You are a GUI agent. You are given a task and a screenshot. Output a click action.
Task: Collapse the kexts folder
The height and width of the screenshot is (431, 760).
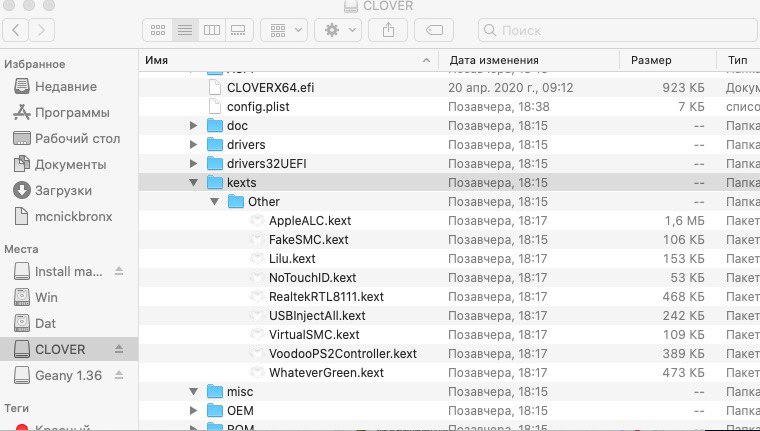coord(194,183)
